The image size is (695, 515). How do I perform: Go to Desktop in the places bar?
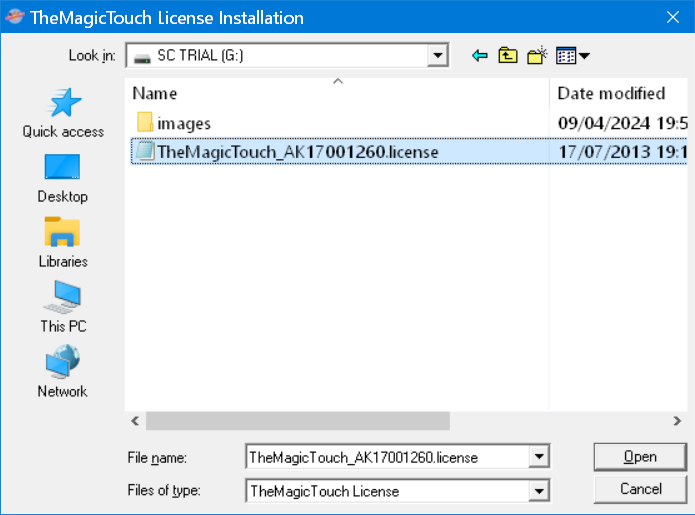tap(62, 178)
